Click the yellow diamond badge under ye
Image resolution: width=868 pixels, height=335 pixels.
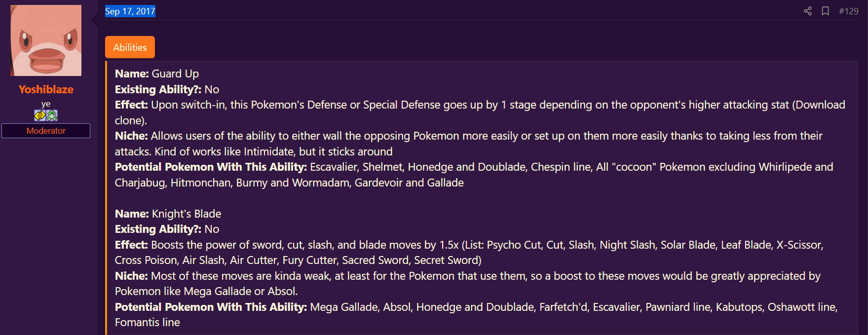pyautogui.click(x=40, y=115)
